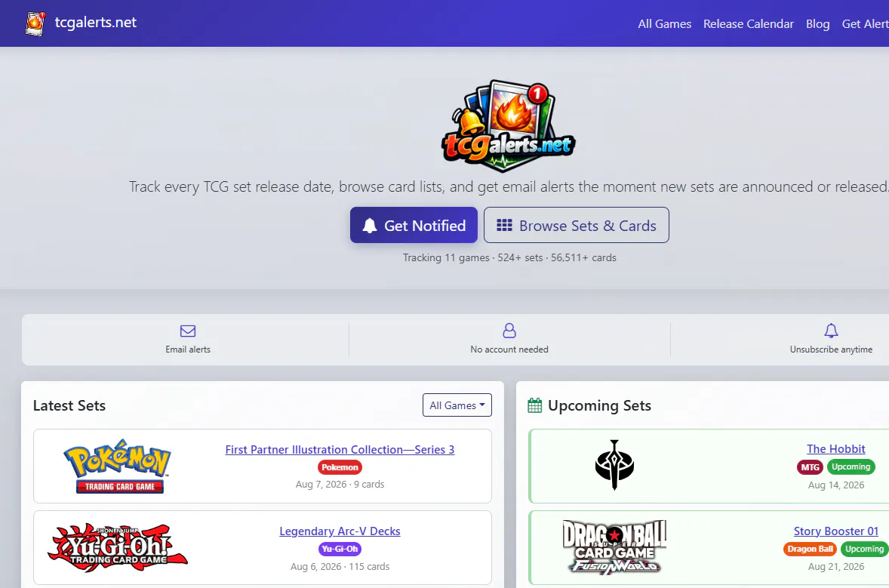Click the No account needed text
The height and width of the screenshot is (588, 889).
point(509,349)
